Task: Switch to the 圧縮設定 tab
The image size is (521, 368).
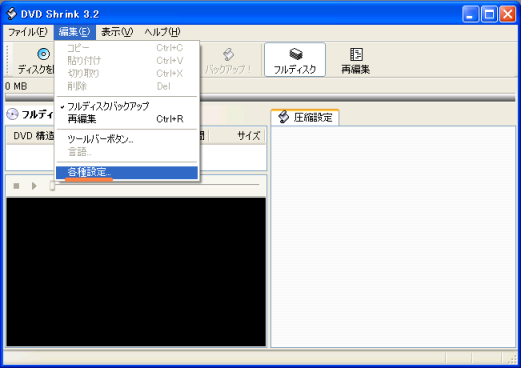Action: [x=305, y=117]
